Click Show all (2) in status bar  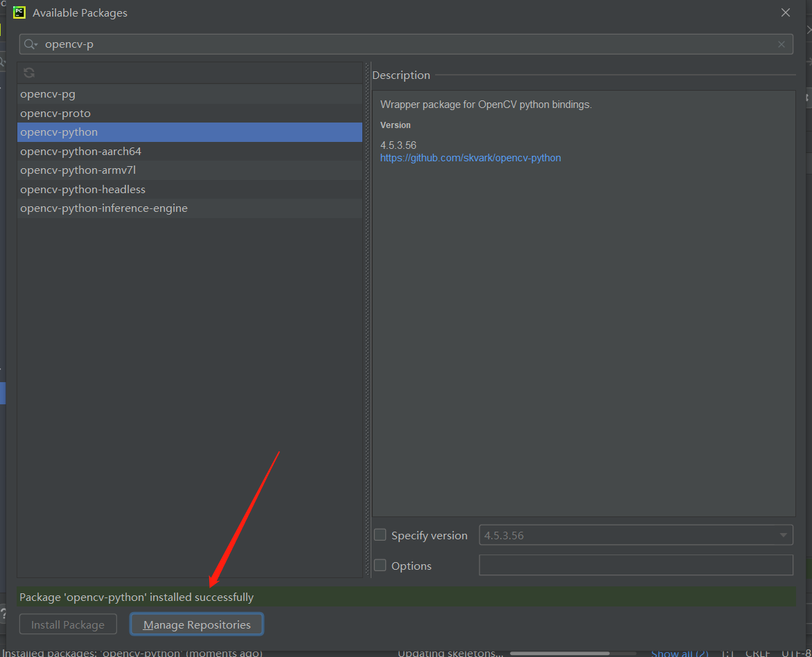(x=680, y=653)
